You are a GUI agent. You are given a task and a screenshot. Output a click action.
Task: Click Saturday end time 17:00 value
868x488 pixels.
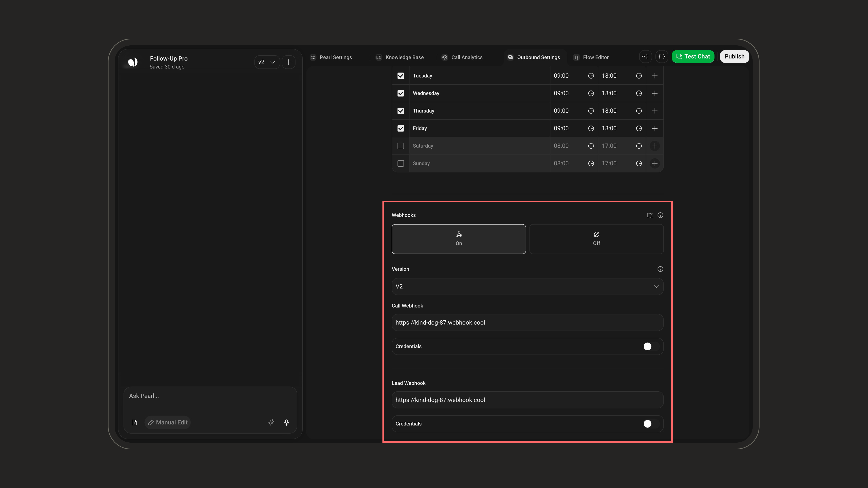tap(609, 146)
